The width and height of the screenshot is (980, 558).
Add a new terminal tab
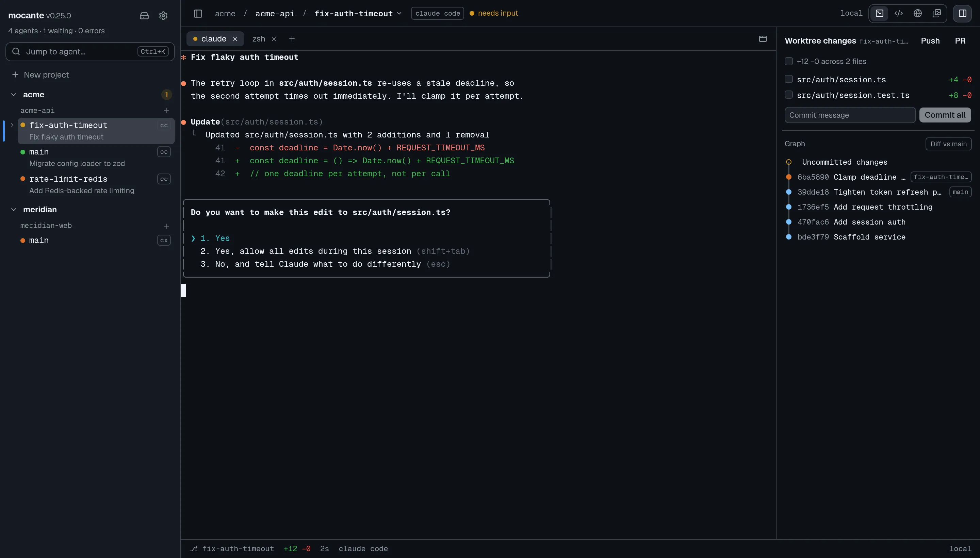[292, 39]
